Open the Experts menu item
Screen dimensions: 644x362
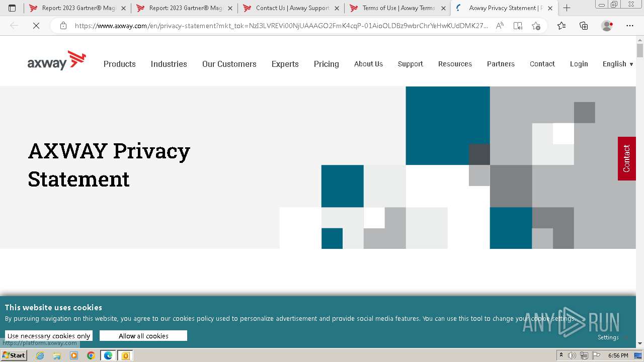click(285, 64)
